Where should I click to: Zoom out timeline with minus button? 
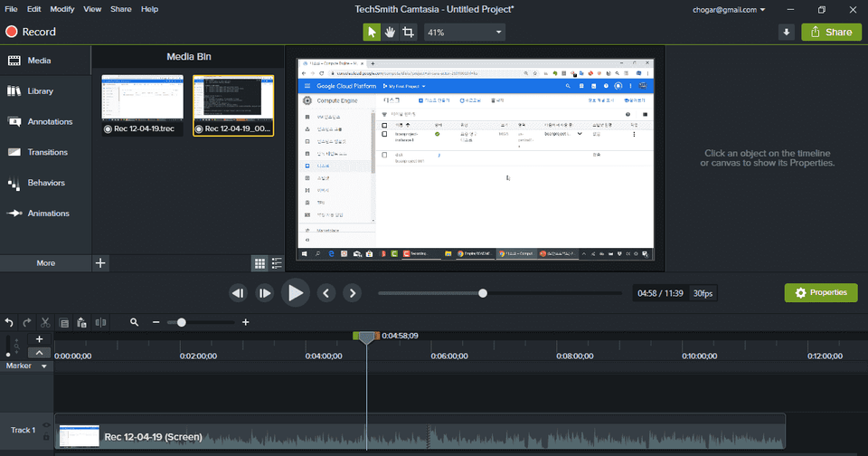pyautogui.click(x=156, y=322)
